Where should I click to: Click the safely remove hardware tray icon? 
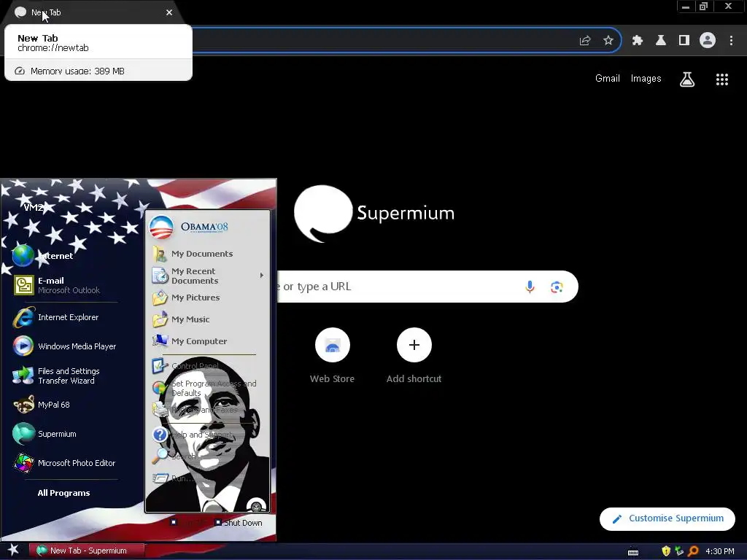pyautogui.click(x=679, y=551)
